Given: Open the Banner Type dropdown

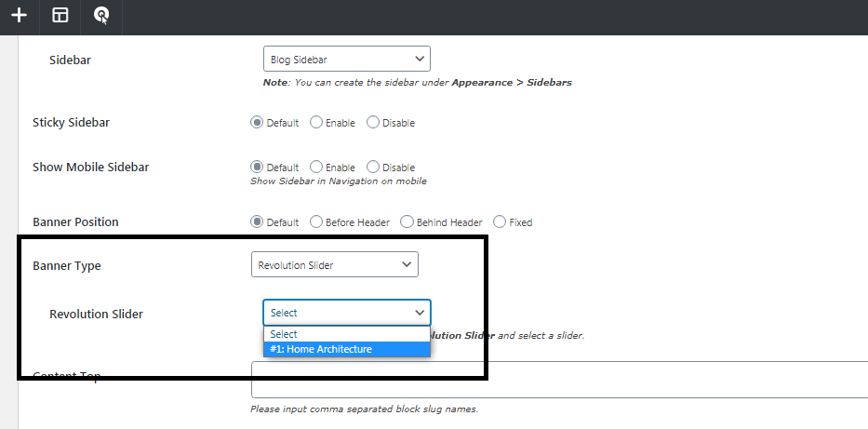Looking at the screenshot, I should coord(334,264).
